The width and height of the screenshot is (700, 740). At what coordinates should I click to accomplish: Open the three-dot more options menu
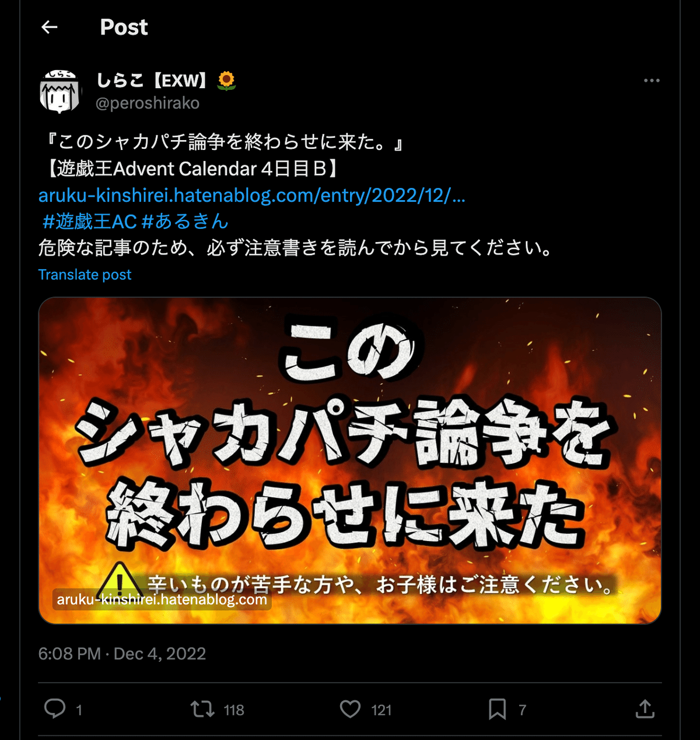tap(652, 81)
